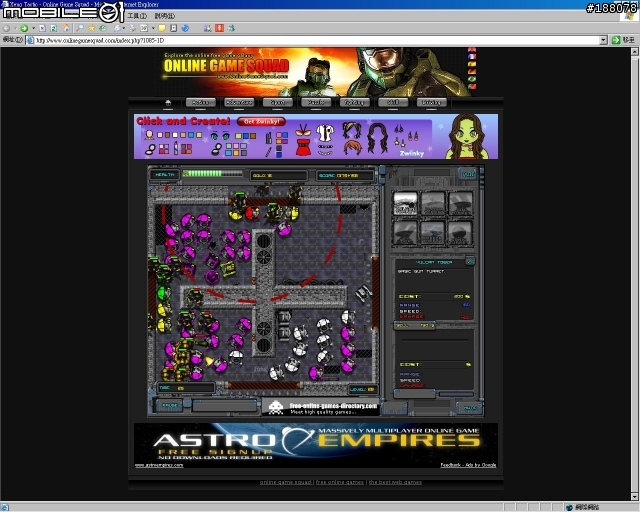640x512 pixels.
Task: Click the Mail envelope toolbar icon
Action: tap(118, 28)
